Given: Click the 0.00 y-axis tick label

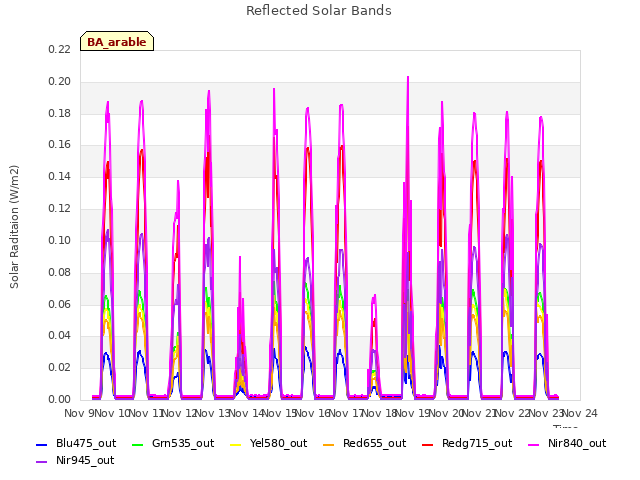Looking at the screenshot, I should (x=59, y=399).
